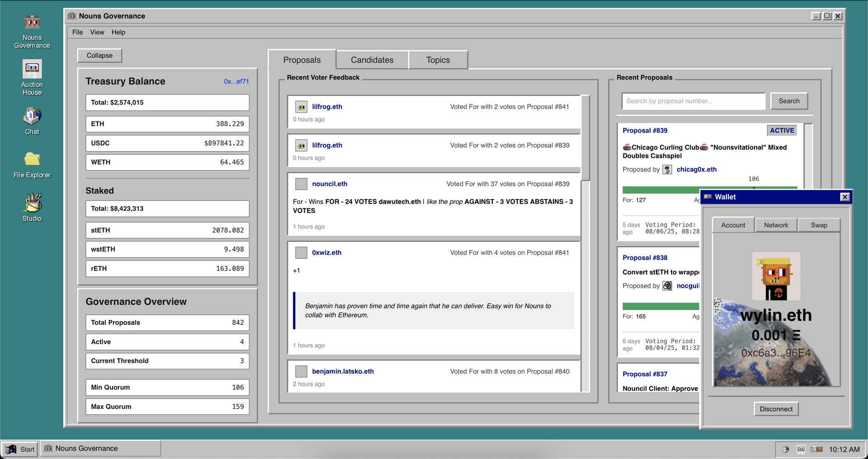Click the search by proposal number field

point(693,101)
